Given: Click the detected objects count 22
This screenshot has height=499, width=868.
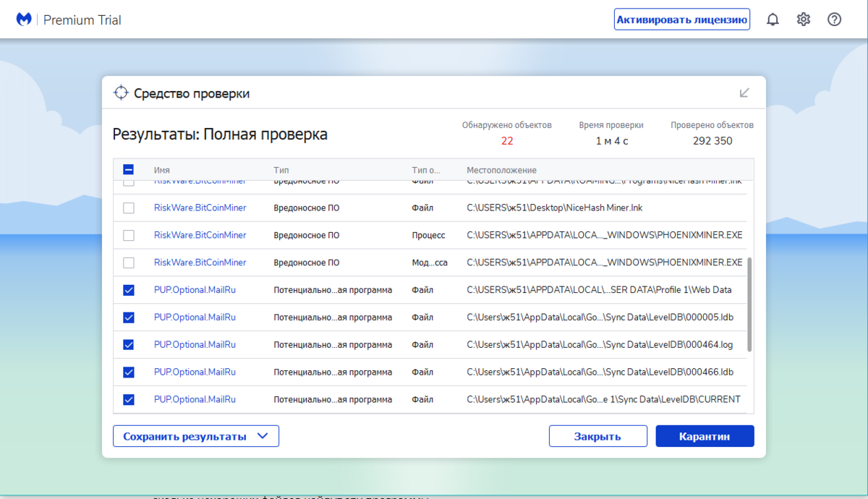Looking at the screenshot, I should [507, 141].
